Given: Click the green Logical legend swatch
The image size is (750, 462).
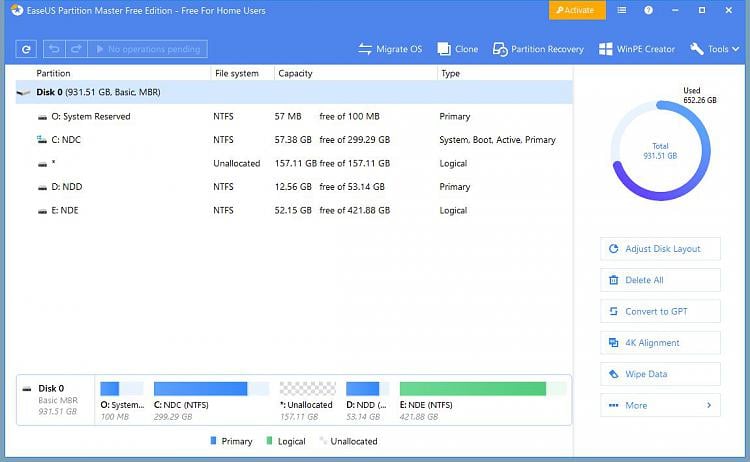Looking at the screenshot, I should (269, 440).
